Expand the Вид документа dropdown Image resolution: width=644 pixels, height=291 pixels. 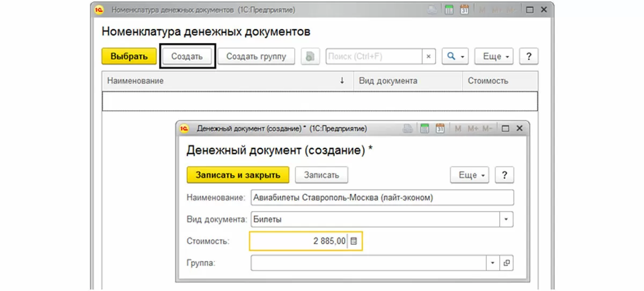(x=507, y=219)
